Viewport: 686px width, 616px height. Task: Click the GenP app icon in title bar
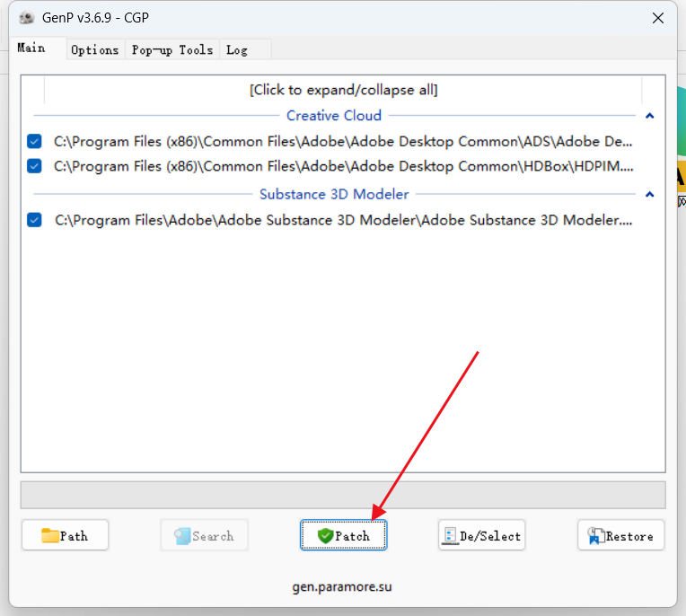point(27,18)
